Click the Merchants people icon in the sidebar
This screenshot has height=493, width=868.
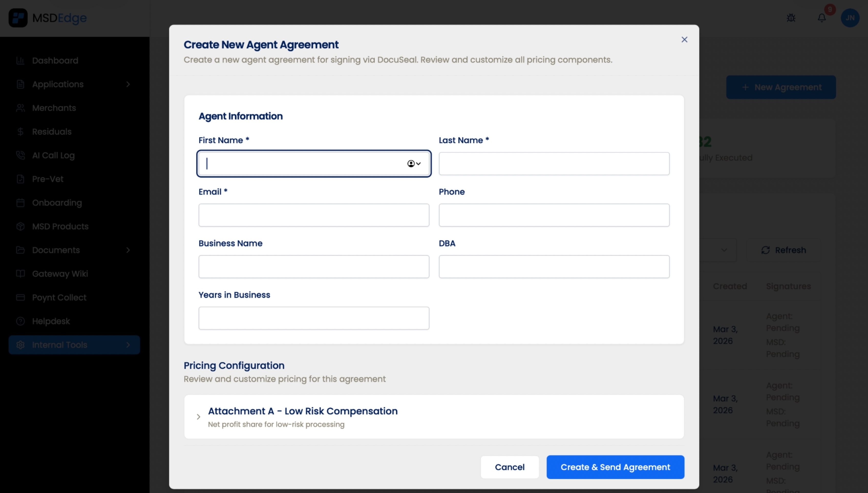tap(20, 108)
